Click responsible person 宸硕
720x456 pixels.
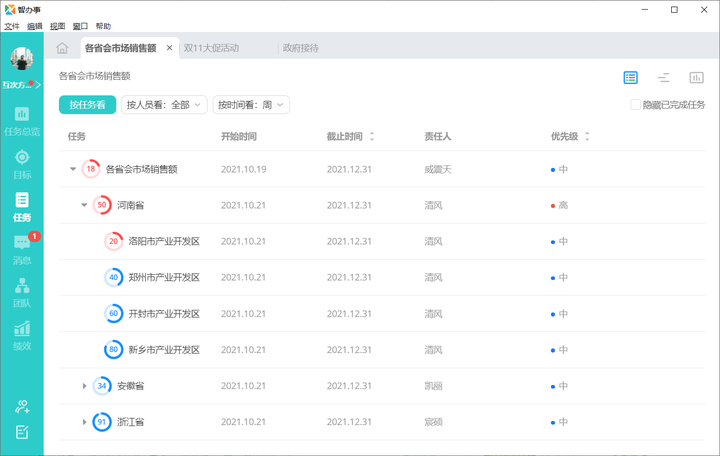coord(433,422)
